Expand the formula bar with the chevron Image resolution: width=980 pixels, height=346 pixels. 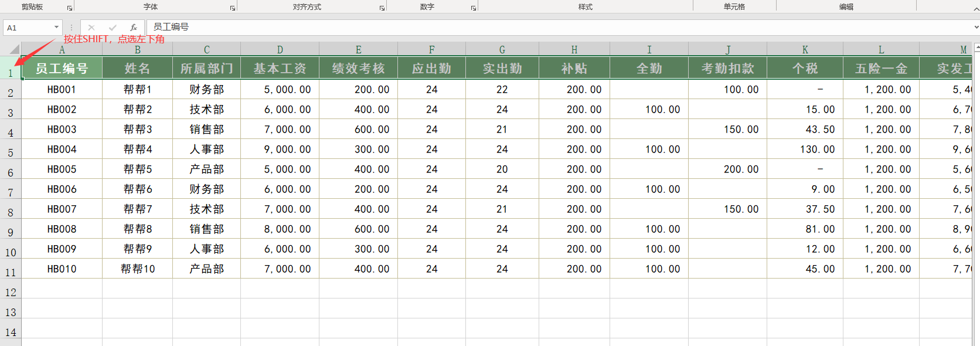click(x=976, y=28)
